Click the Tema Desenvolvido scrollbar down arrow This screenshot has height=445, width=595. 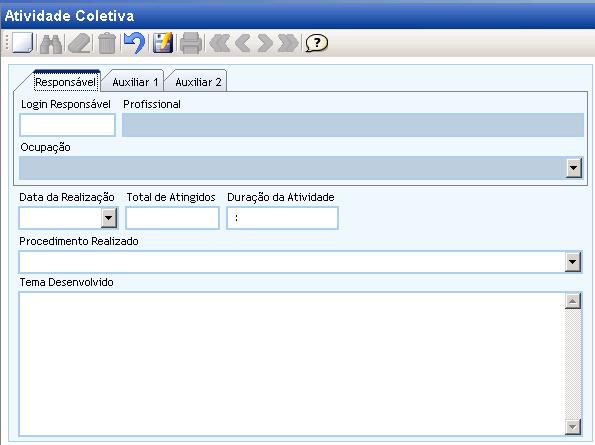coord(573,427)
